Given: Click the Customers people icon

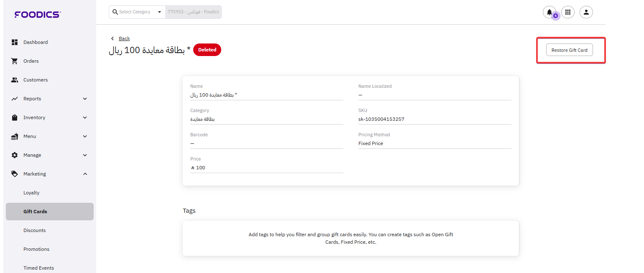Looking at the screenshot, I should coord(15,80).
